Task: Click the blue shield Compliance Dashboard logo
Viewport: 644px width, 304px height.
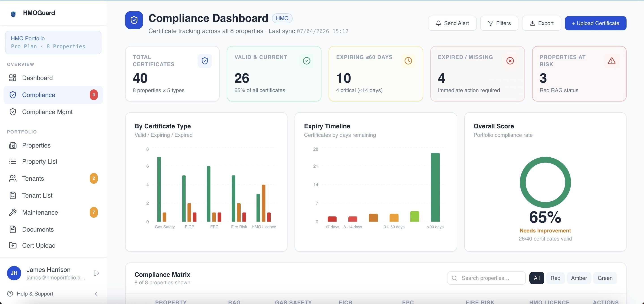Action: [x=134, y=20]
